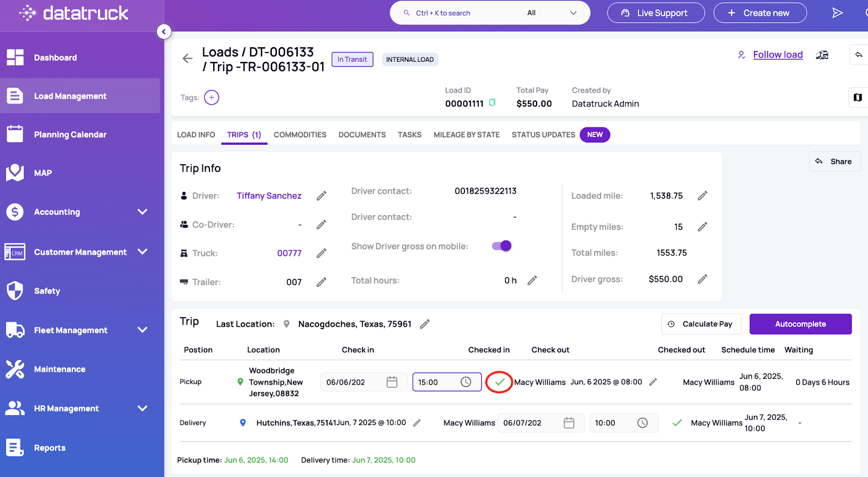Click the paper plane send icon
Image resolution: width=868 pixels, height=477 pixels.
coord(838,12)
